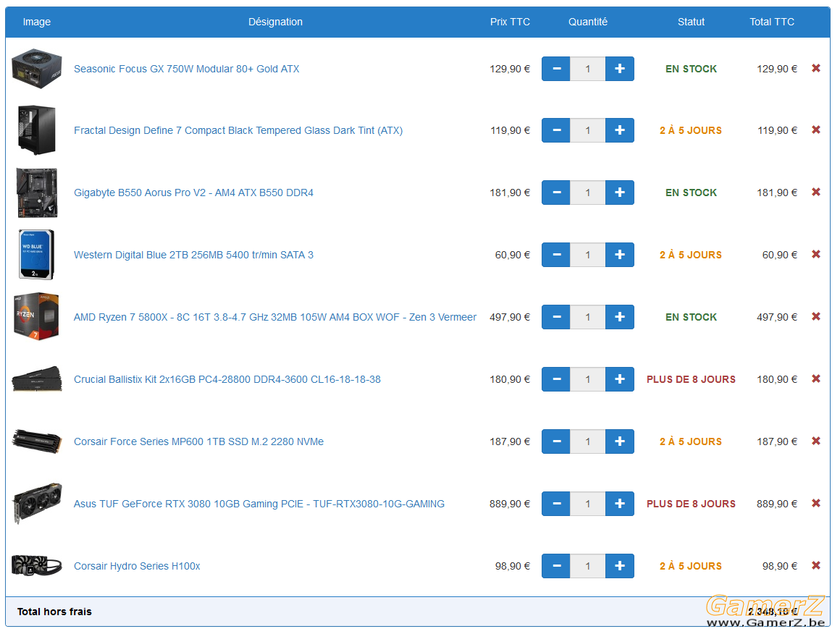Open Asus TUF GeForce RTX 3080 link
The image size is (840, 634).
tap(259, 504)
